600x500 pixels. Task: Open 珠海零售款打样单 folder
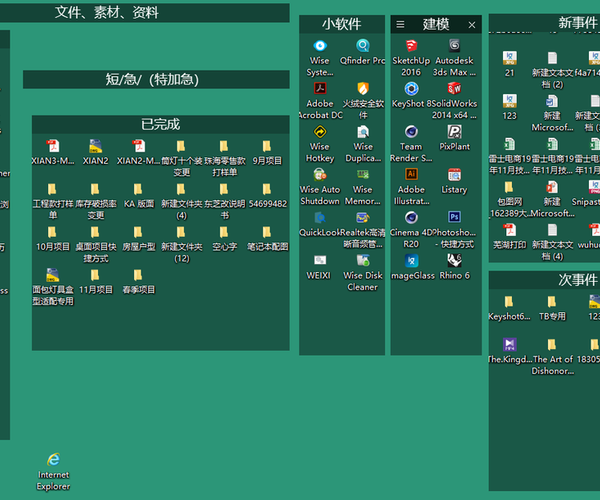coord(224,146)
